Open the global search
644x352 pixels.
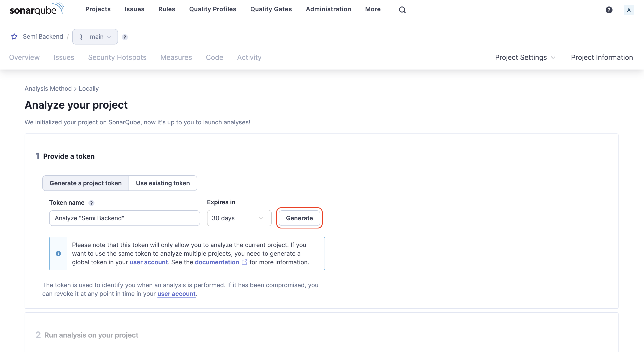(x=402, y=10)
